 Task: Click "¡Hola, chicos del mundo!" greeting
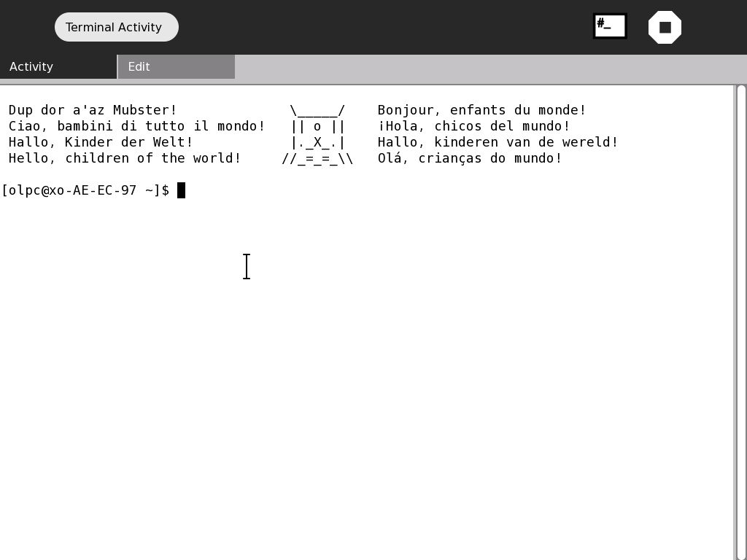click(x=473, y=126)
